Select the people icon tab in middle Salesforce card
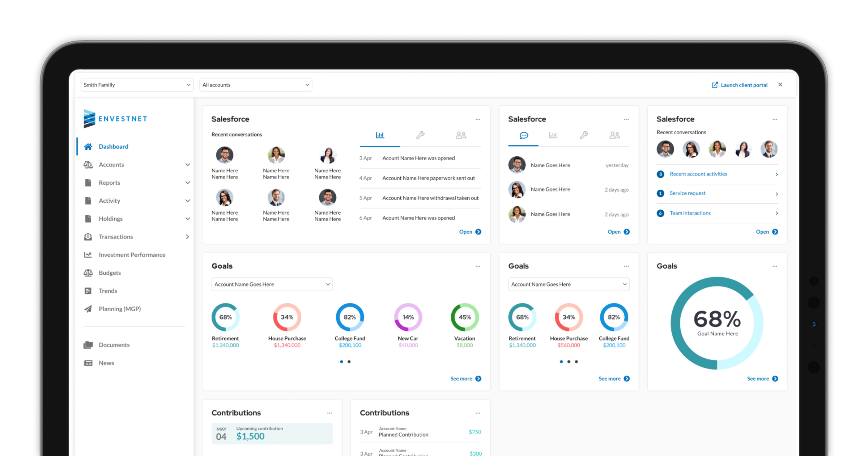Image resolution: width=868 pixels, height=456 pixels. pos(614,135)
